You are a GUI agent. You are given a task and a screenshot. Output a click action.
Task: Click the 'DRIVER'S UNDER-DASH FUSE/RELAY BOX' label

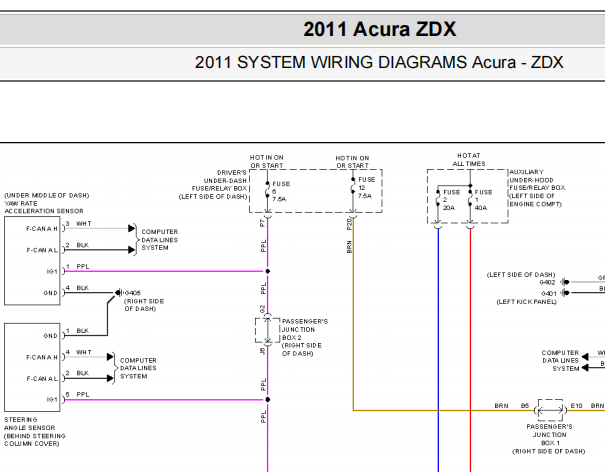pyautogui.click(x=219, y=181)
